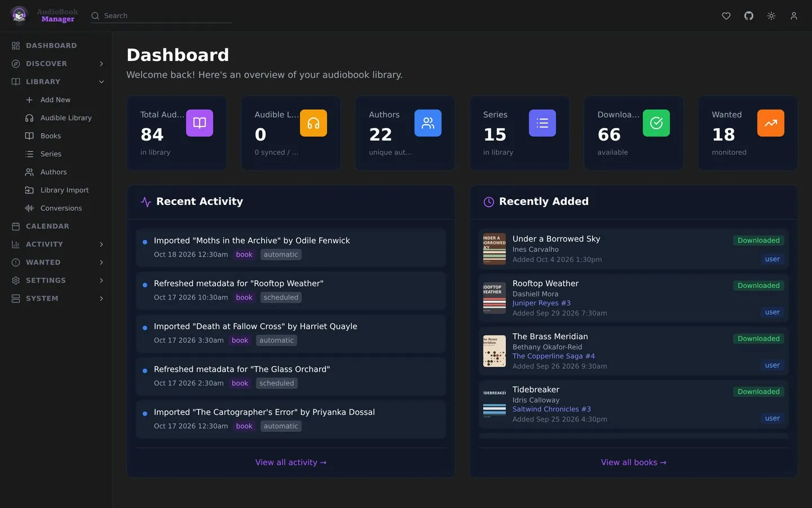Click the green Downloaded checkmark icon
Viewport: 812px width, 508px height.
point(656,123)
